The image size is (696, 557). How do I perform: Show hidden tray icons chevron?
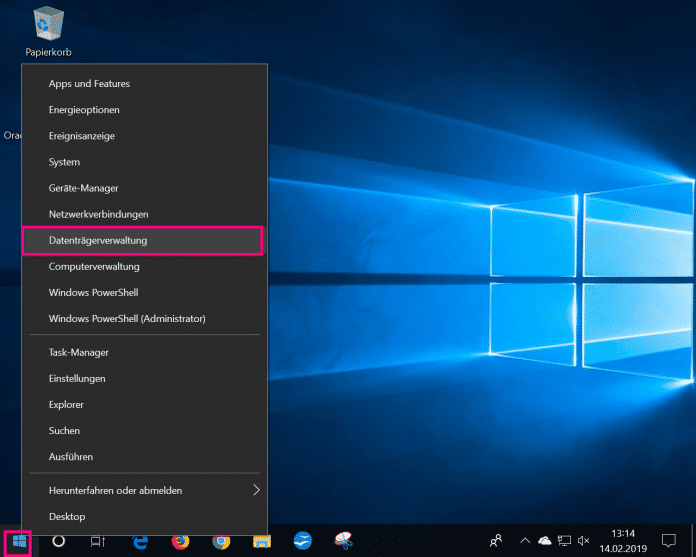coord(523,541)
